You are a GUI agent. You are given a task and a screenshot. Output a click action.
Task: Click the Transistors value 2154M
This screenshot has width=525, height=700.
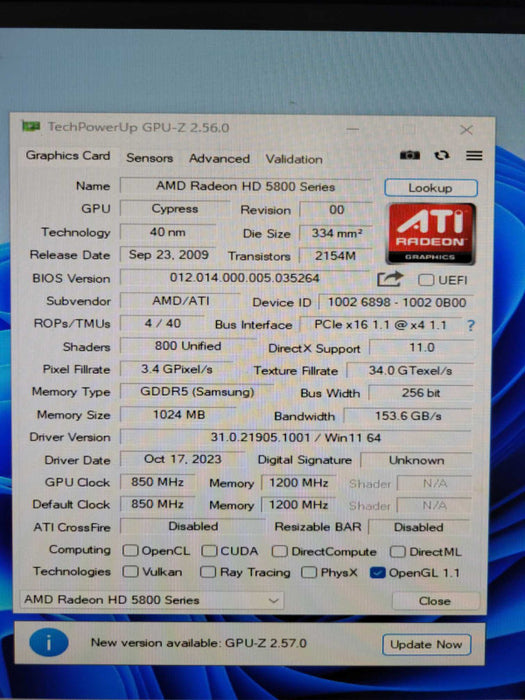[x=335, y=255]
